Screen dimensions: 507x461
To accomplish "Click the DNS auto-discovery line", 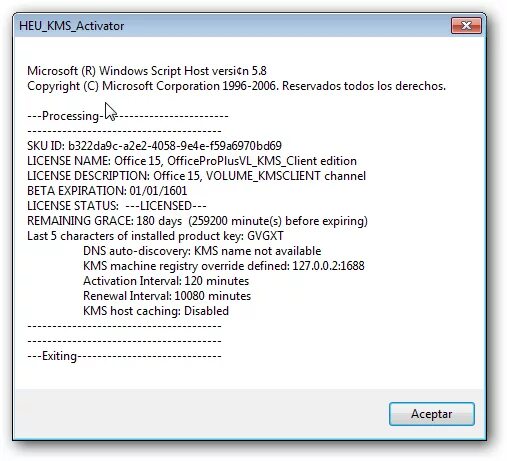I will pos(202,251).
